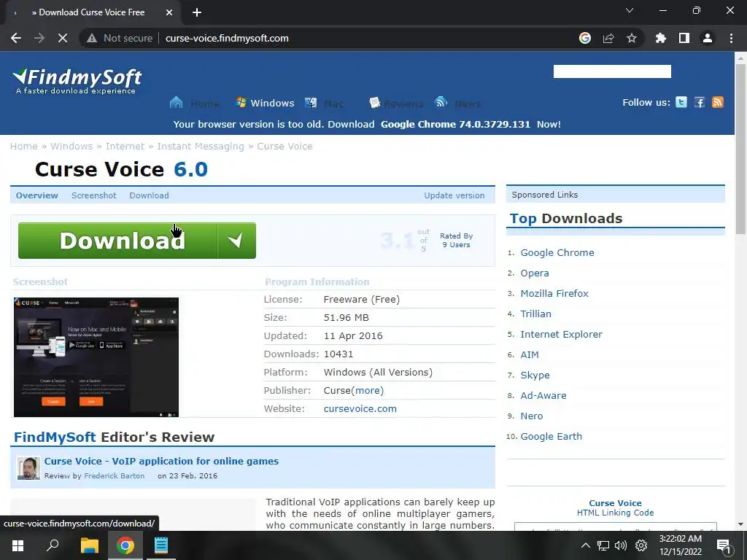Stop page loading with the X icon
The image size is (747, 560).
pyautogui.click(x=63, y=38)
